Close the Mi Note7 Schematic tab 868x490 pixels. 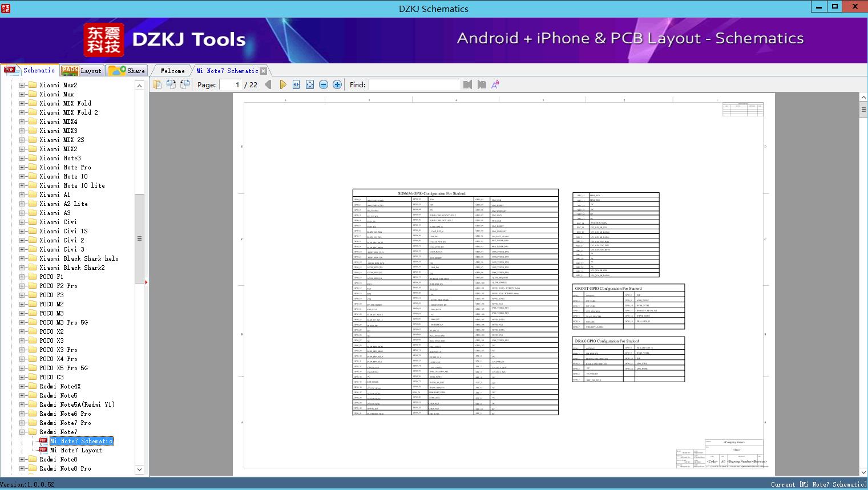point(264,71)
